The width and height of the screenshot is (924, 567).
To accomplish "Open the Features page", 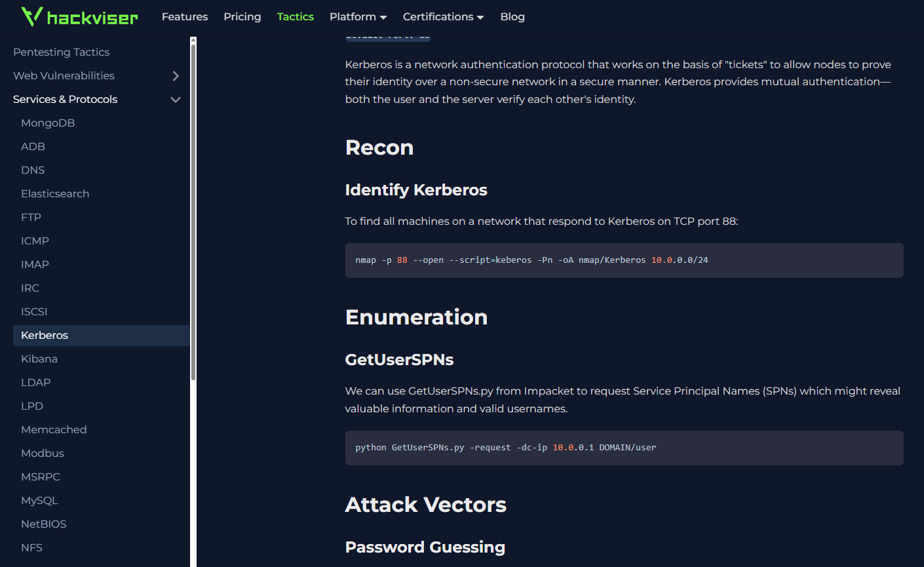I will [185, 16].
